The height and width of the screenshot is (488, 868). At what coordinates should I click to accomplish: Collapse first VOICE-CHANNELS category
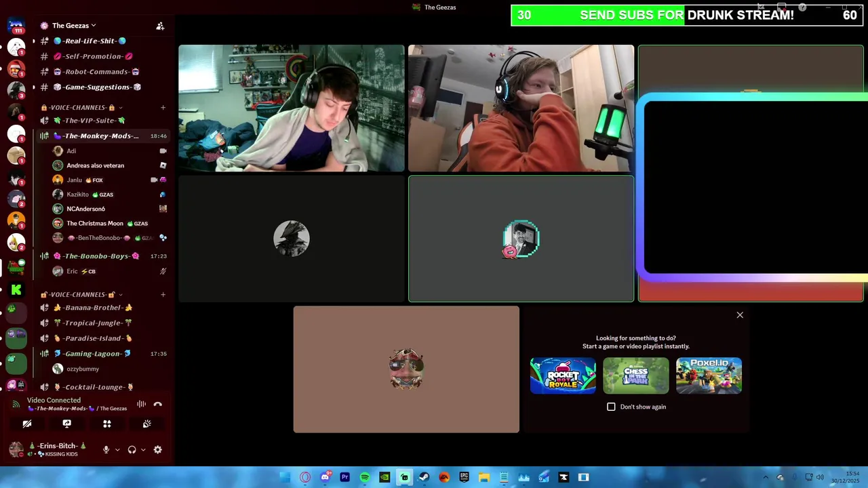pyautogui.click(x=81, y=107)
